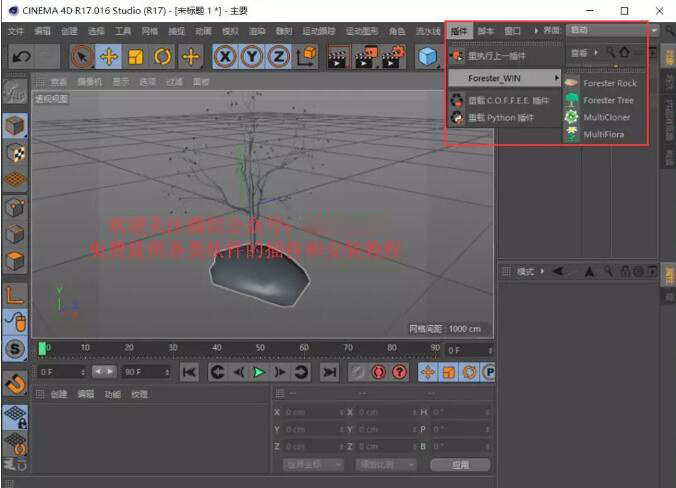Switch to Polygons mode
This screenshot has height=488, width=676.
(15, 261)
